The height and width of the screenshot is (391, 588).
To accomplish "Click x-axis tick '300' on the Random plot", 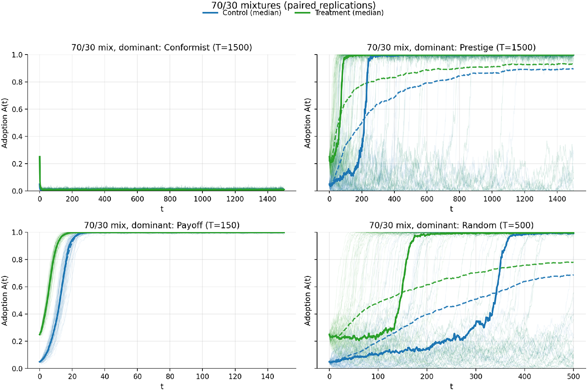I will point(476,376).
